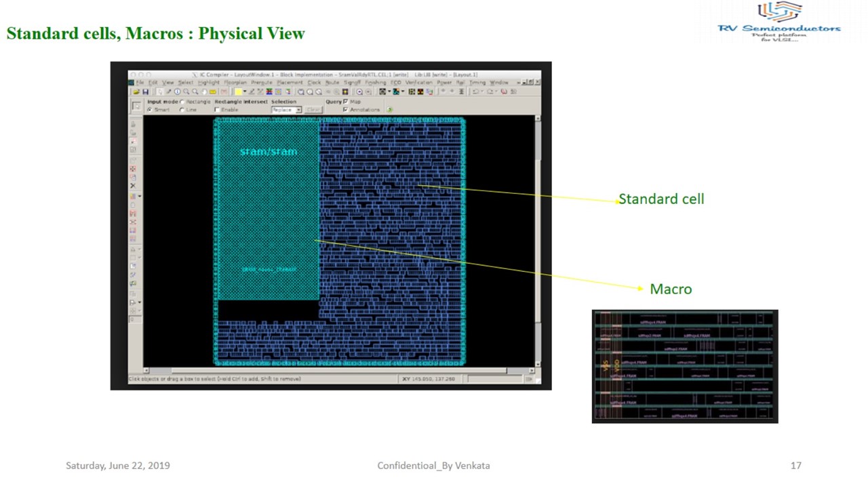Toggle the Query Map checkbox
This screenshot has width=868, height=488.
click(346, 102)
